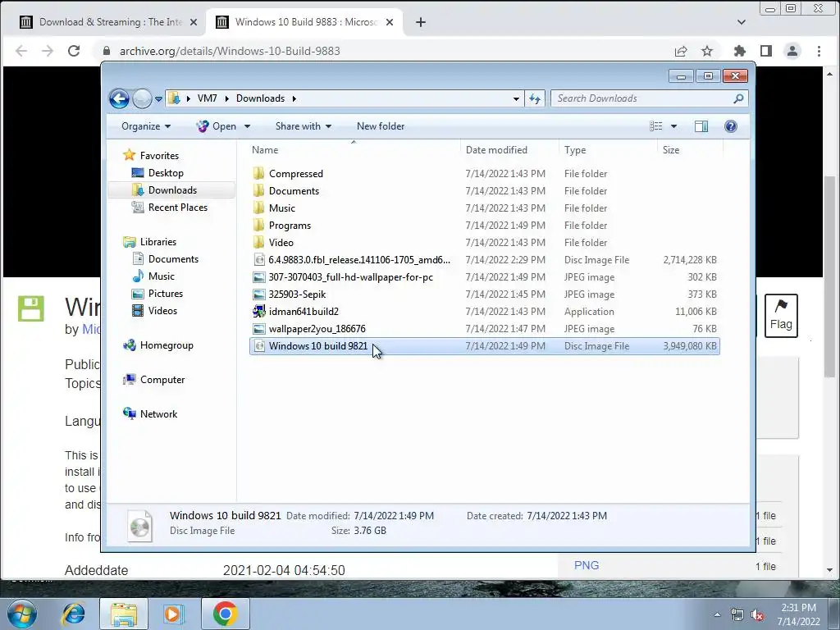Select idman641build2 application icon
840x630 pixels.
(x=258, y=311)
